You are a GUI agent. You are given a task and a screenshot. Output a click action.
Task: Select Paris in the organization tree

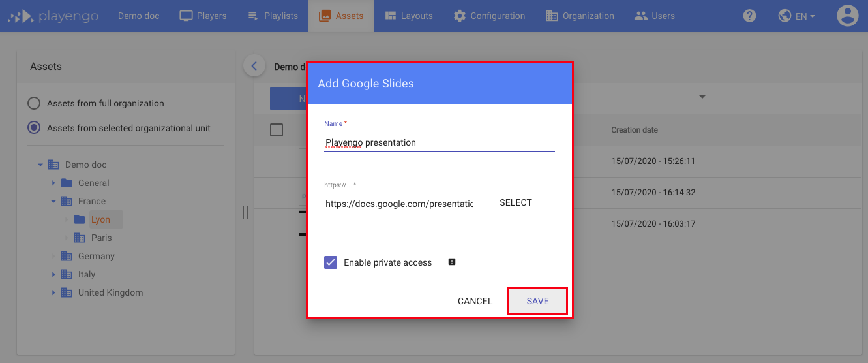tap(102, 238)
